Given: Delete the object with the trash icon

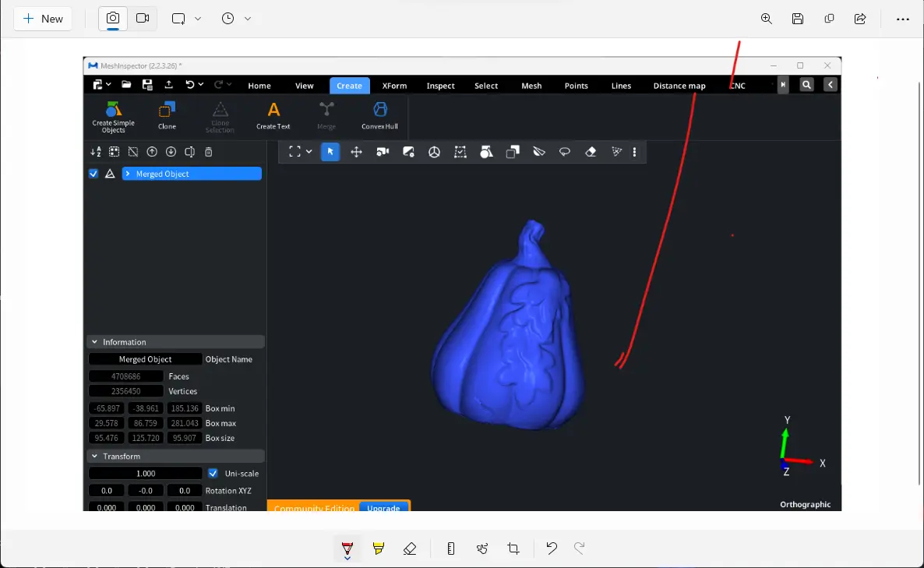Looking at the screenshot, I should 209,152.
